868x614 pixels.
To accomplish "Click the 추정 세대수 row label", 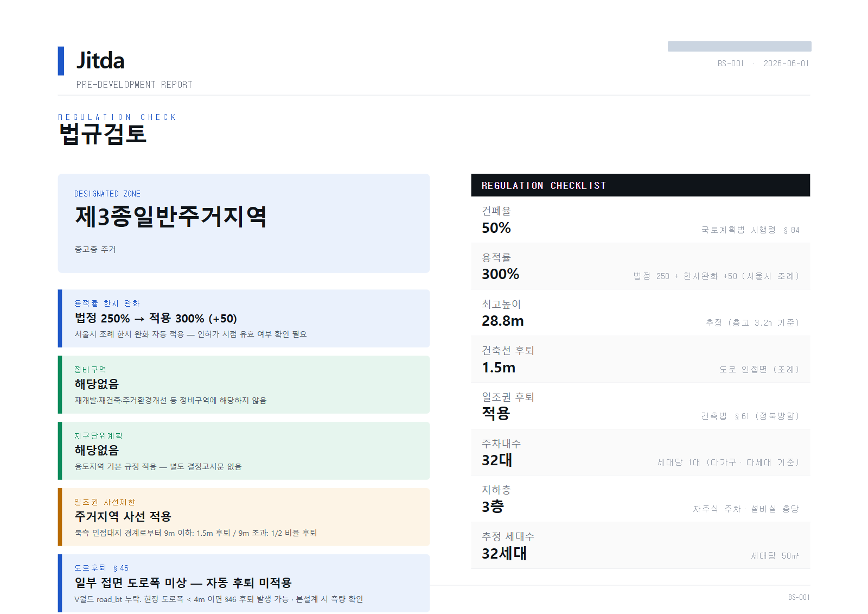I will (x=508, y=537).
